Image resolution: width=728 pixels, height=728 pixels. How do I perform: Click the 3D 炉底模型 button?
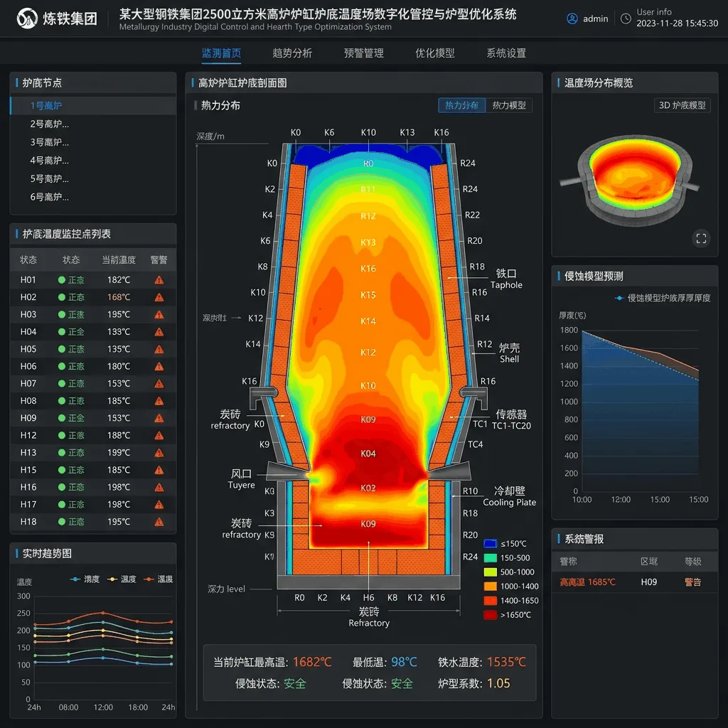click(682, 105)
